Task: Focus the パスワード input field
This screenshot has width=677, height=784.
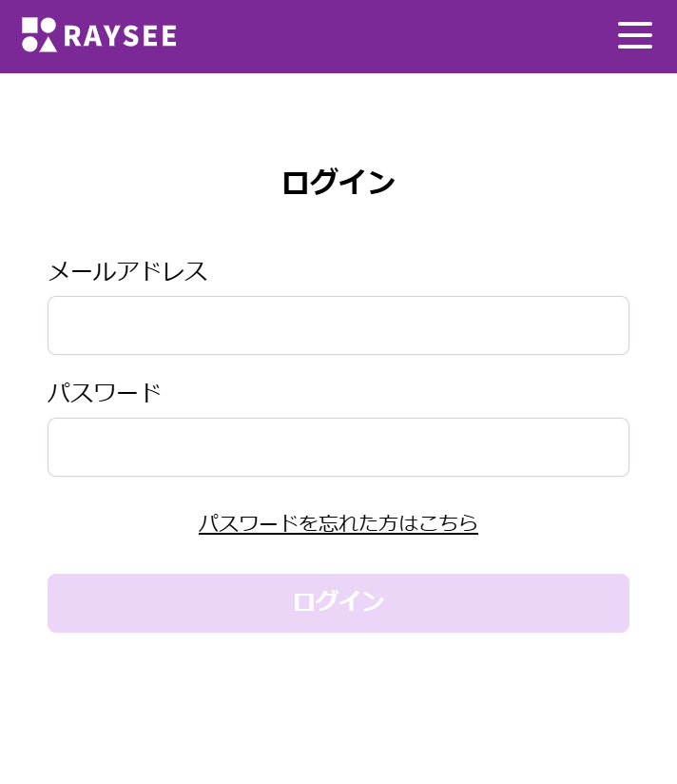Action: coord(338,447)
